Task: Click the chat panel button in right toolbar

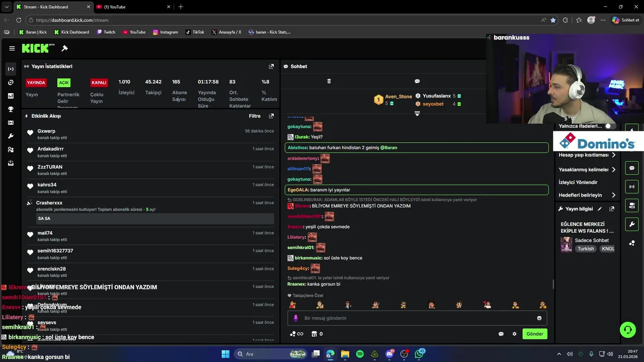Action: click(632, 168)
